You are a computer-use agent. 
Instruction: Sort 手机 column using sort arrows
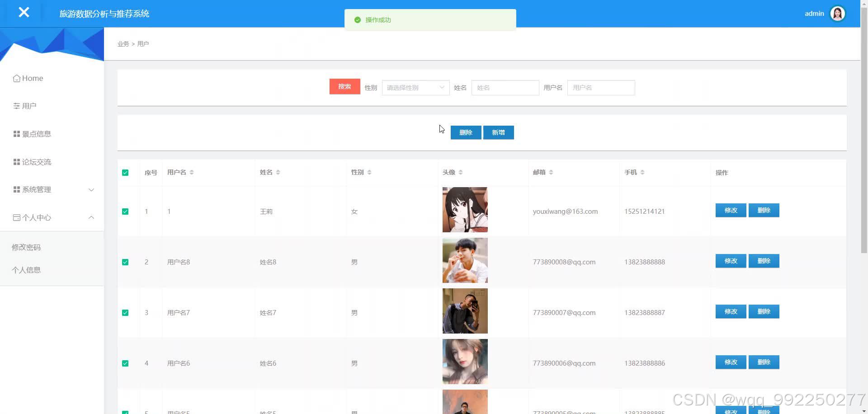[642, 172]
